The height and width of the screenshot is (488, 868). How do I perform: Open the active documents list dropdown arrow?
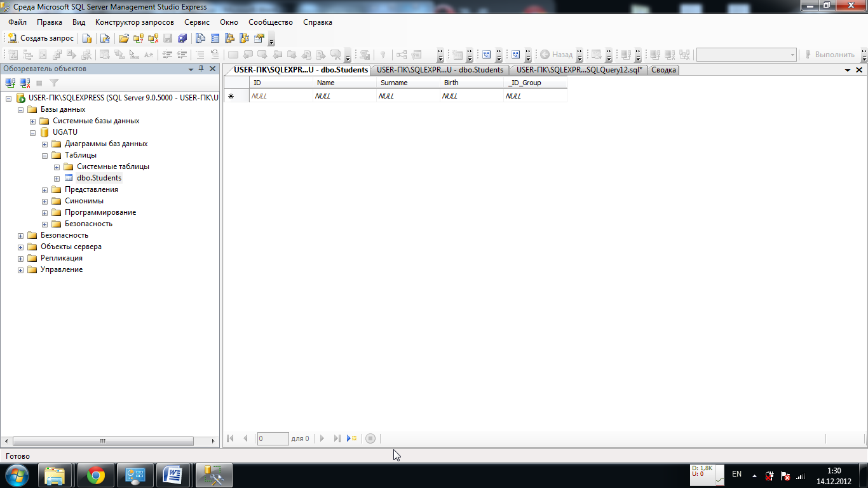click(848, 71)
